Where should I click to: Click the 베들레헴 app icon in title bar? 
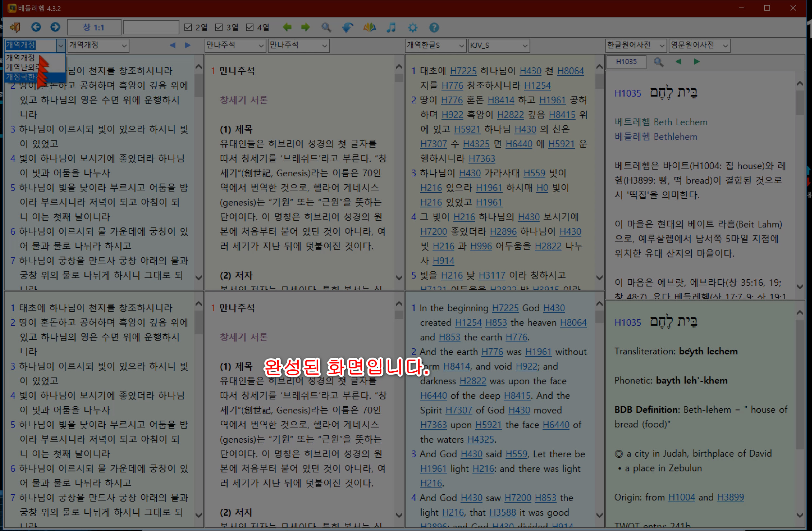click(12, 8)
